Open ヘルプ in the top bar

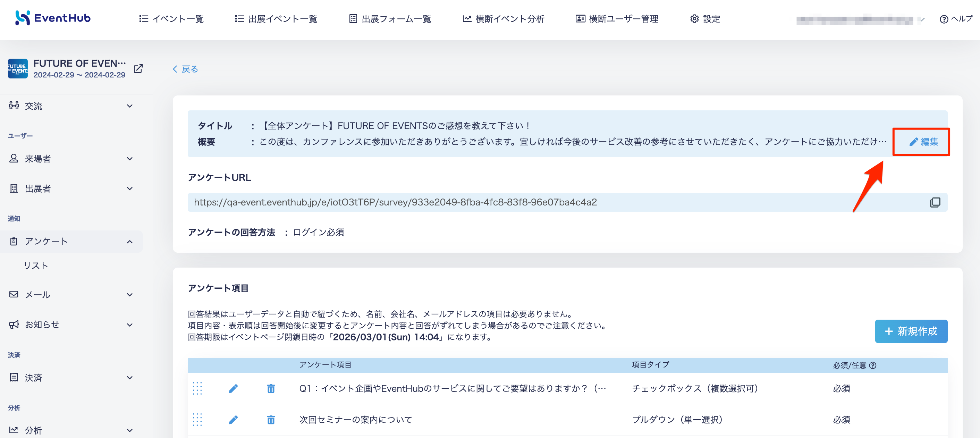coord(955,19)
